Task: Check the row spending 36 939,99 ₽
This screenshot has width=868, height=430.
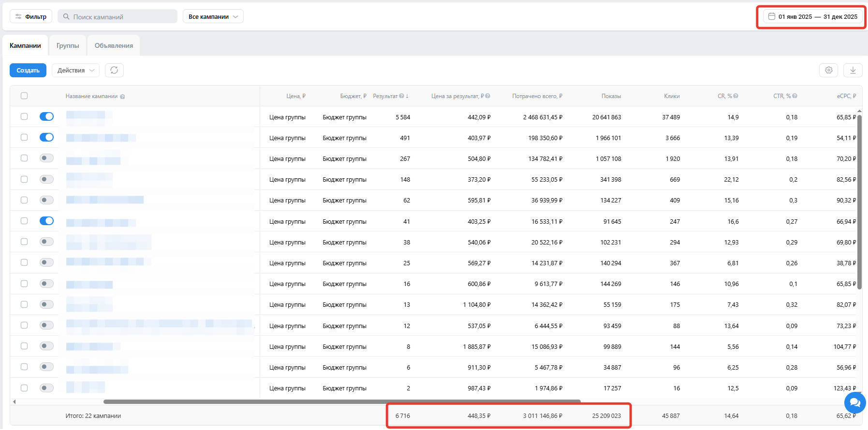Action: [x=24, y=200]
